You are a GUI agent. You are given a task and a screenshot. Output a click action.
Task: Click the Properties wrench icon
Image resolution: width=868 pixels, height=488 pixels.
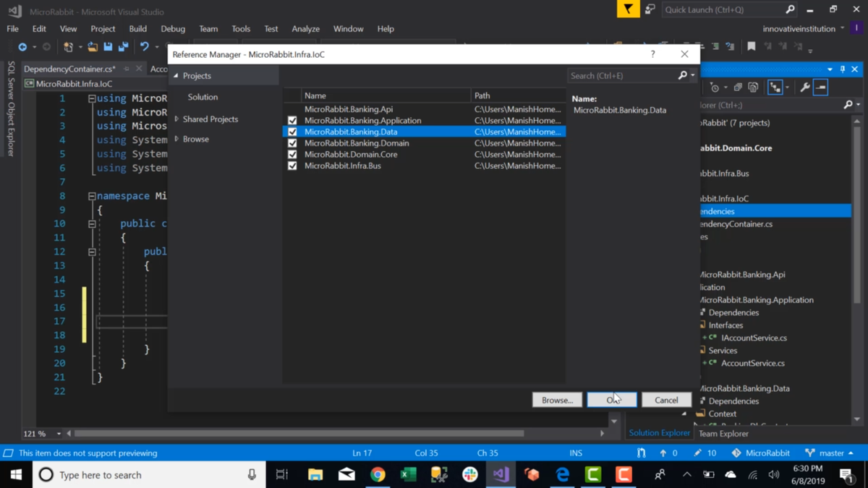tap(805, 87)
